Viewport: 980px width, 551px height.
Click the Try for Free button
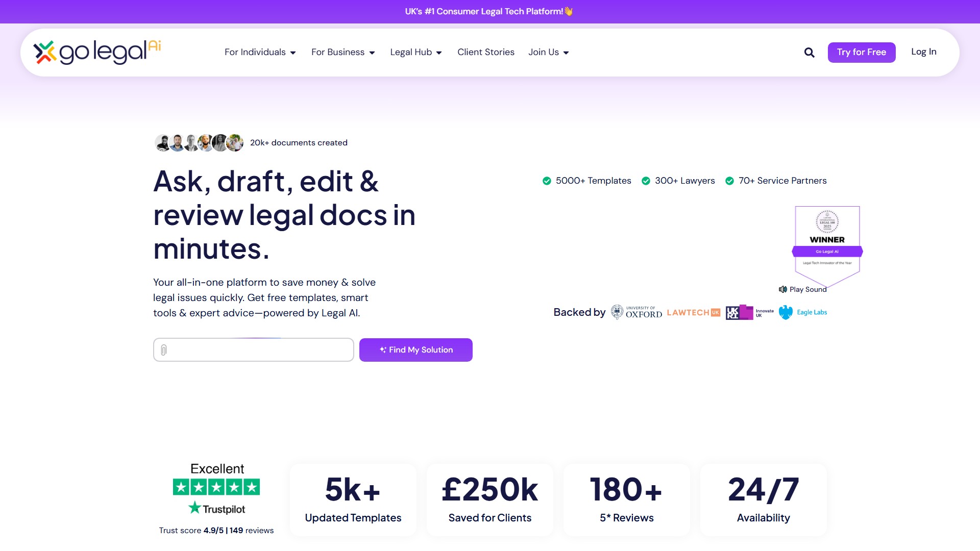pyautogui.click(x=861, y=52)
